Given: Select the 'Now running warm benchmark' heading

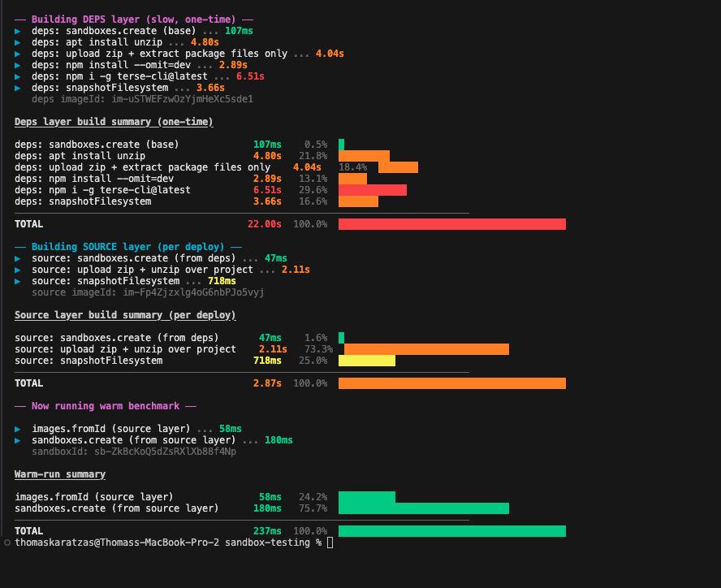Looking at the screenshot, I should (x=106, y=406).
